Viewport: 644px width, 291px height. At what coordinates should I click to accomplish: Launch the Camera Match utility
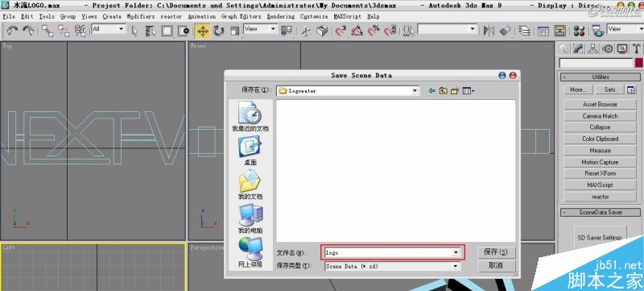(600, 116)
